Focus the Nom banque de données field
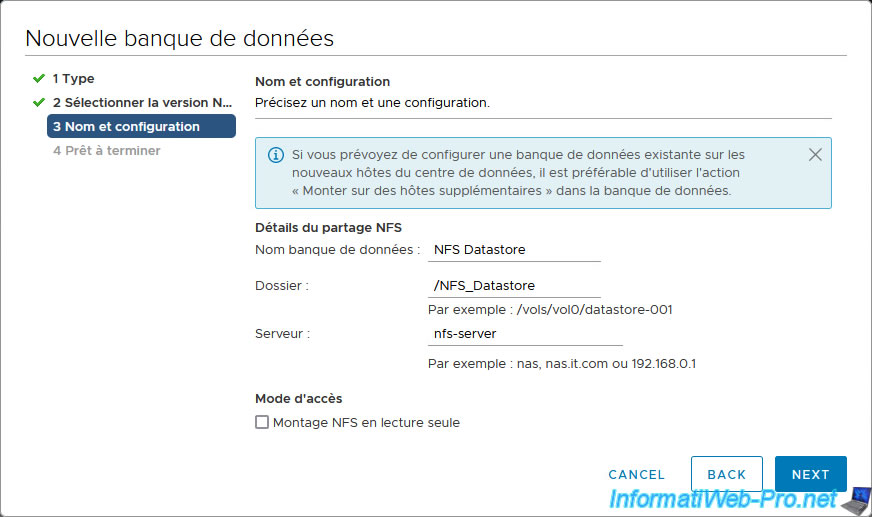The height and width of the screenshot is (517, 872). (514, 250)
